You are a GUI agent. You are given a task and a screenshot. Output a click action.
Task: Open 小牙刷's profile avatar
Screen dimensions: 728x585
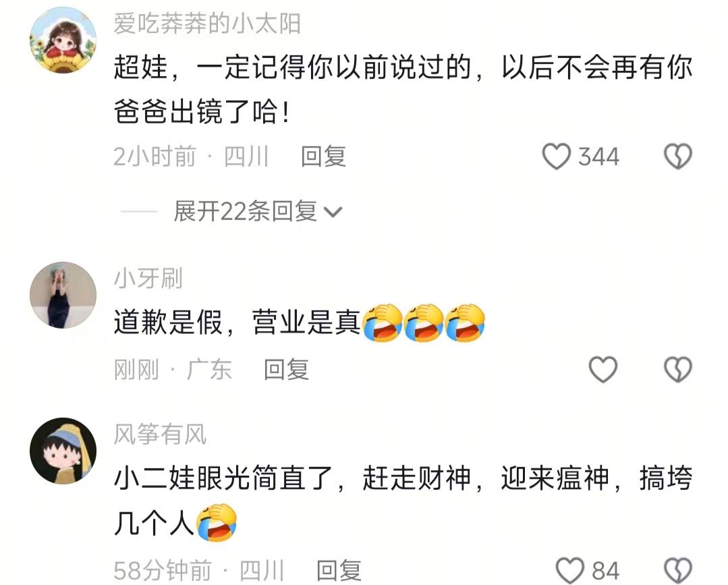click(x=63, y=296)
